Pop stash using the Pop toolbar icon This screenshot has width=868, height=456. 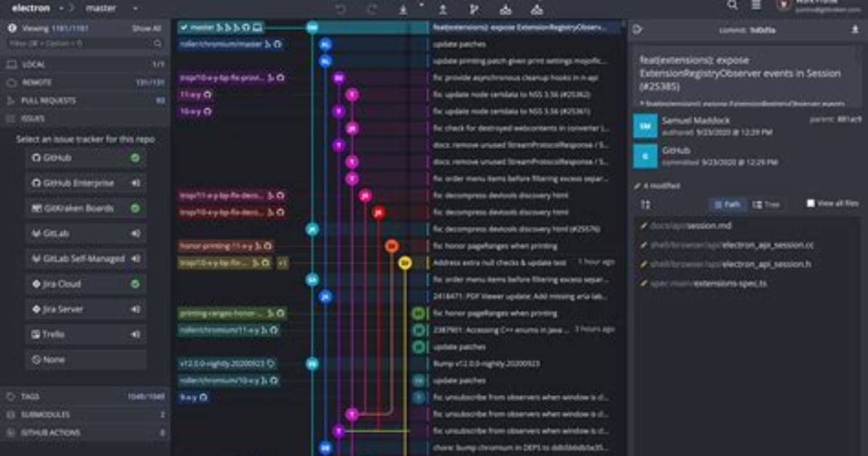(537, 9)
